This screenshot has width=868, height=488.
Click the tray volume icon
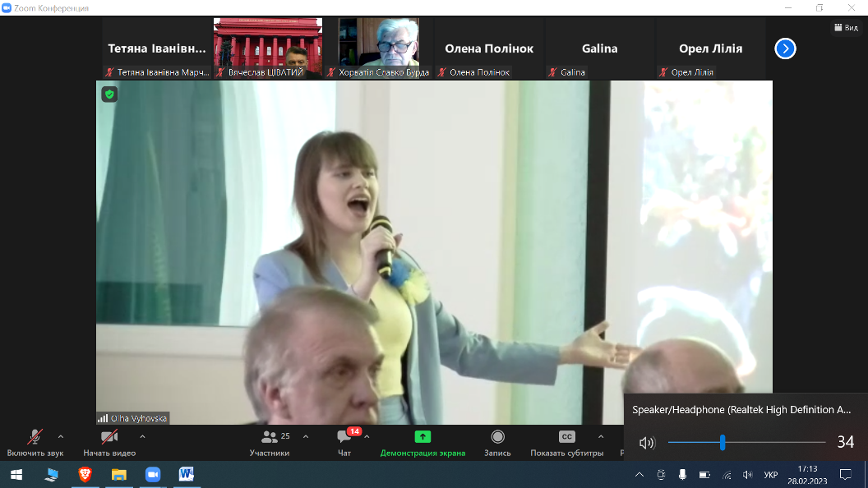[x=747, y=475]
